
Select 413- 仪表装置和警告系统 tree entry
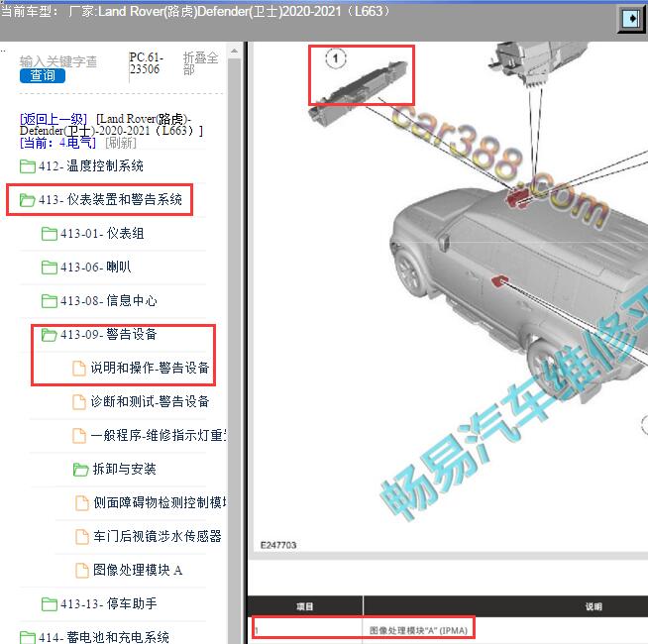coord(110,200)
